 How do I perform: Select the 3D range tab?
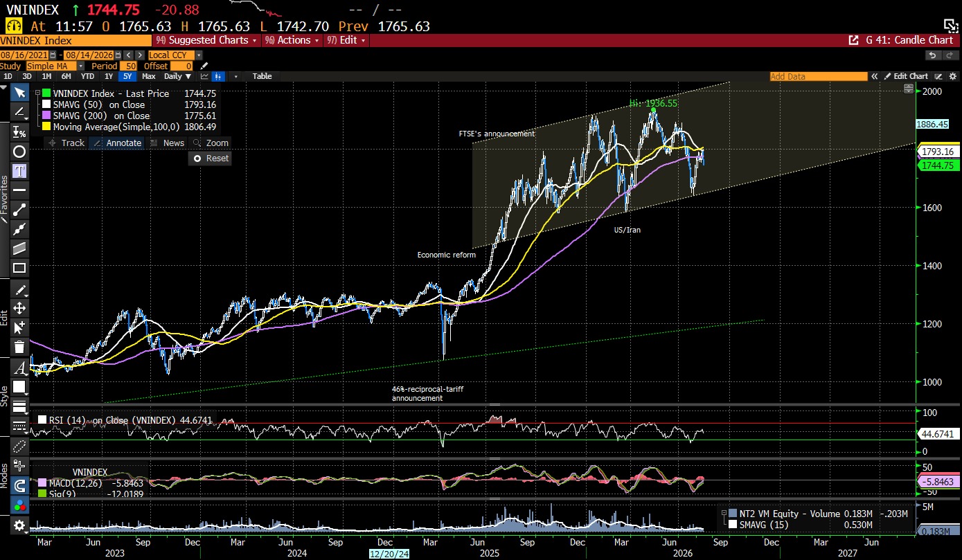point(27,76)
